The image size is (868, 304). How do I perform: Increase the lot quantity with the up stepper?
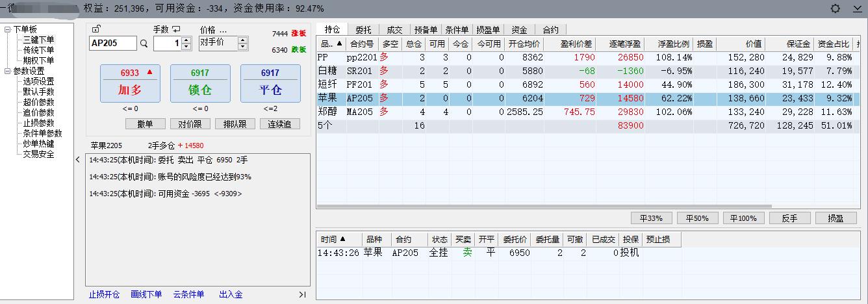click(186, 40)
